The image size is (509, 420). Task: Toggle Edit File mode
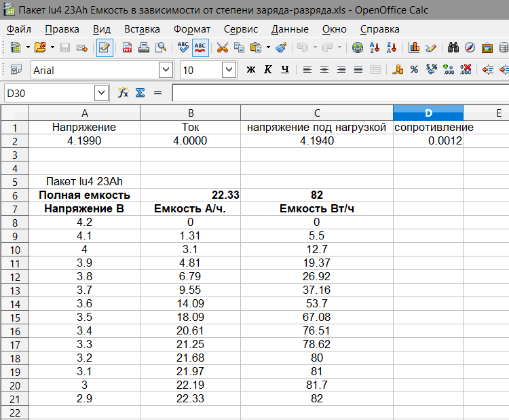[104, 47]
